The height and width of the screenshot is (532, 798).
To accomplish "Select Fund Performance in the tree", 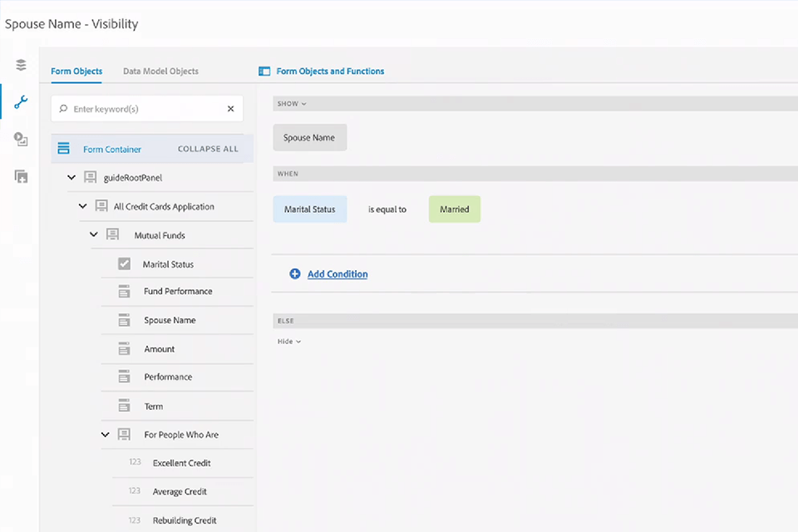I will click(x=178, y=291).
